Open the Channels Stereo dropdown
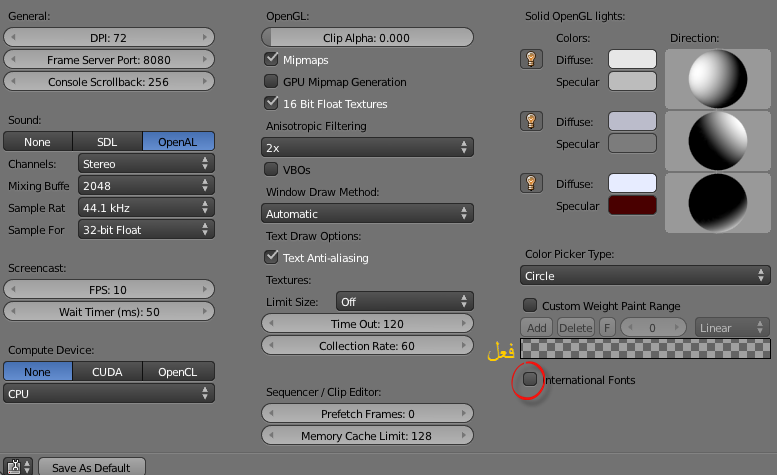 (x=146, y=163)
